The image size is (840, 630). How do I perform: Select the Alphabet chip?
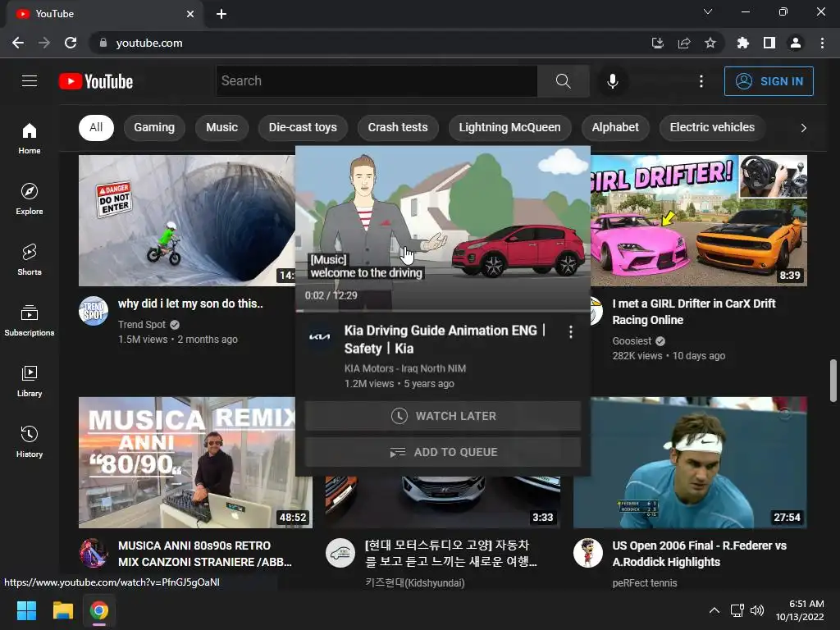[615, 127]
